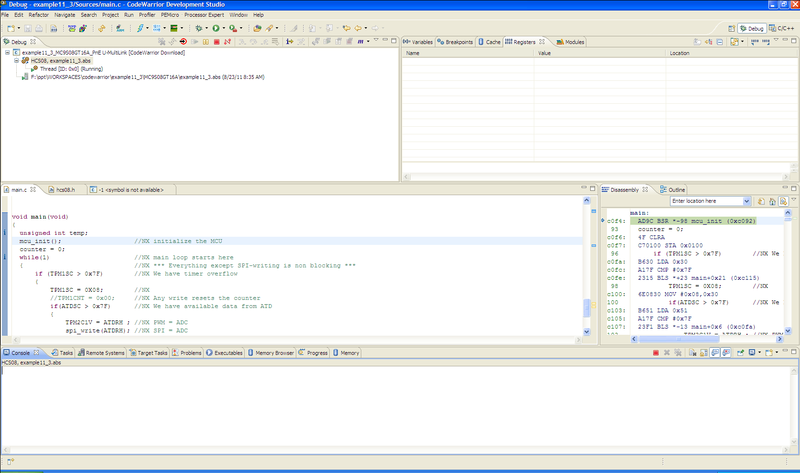This screenshot has height=473, width=800.
Task: Open the Processor Expert menu
Action: (x=204, y=15)
